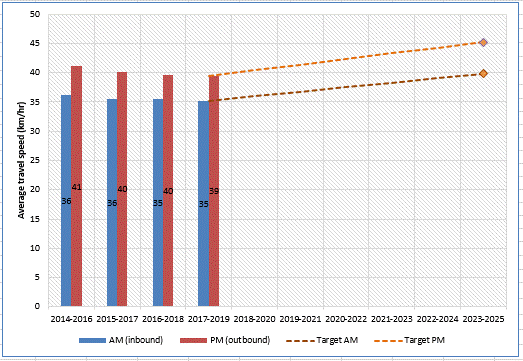Image resolution: width=523 pixels, height=361 pixels.
Task: Click the 0 value on the vertical axis
Action: coord(37,306)
